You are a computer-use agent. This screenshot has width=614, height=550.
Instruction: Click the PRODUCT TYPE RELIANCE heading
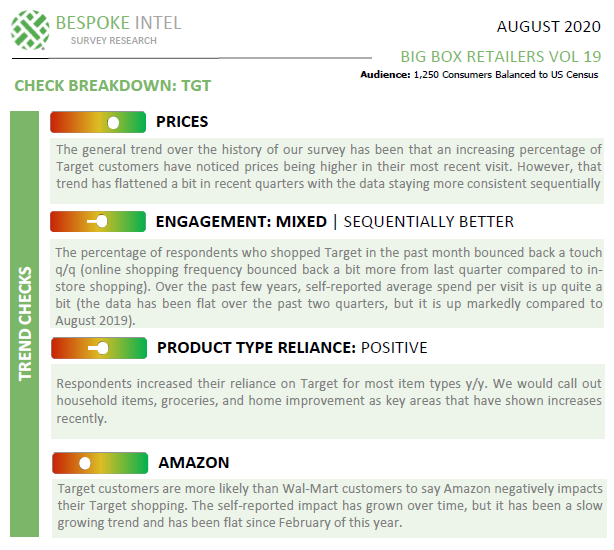[x=256, y=348]
